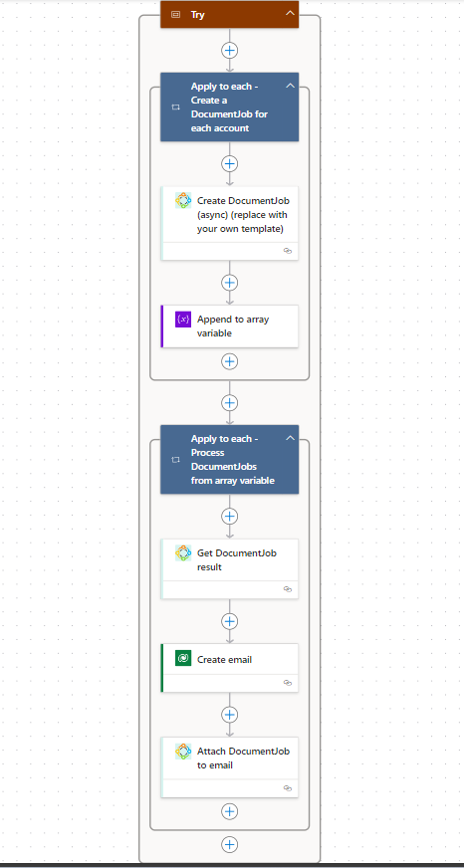
Task: Click the Try scope icon
Action: (175, 15)
